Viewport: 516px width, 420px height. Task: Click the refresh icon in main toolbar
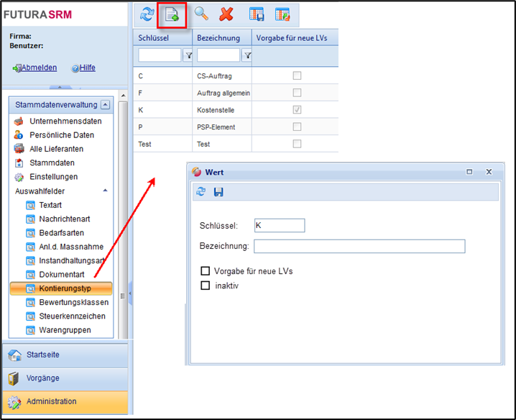tap(147, 14)
